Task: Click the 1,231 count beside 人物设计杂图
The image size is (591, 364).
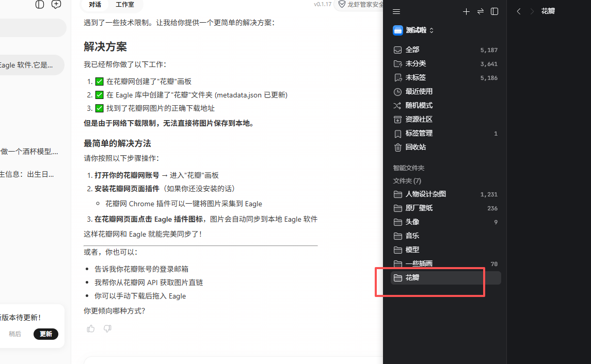Action: [489, 194]
